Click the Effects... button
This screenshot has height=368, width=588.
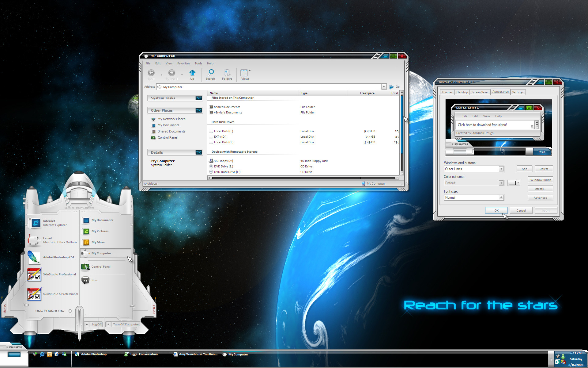[541, 189]
